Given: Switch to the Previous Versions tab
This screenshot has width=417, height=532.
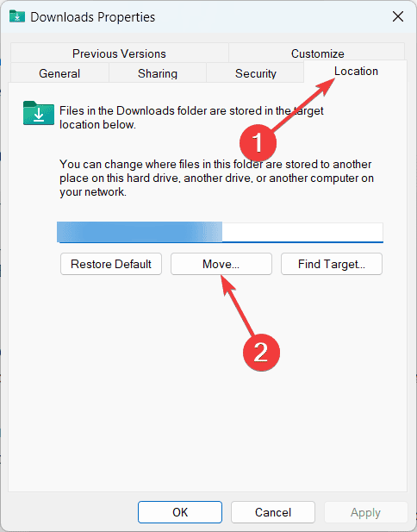Looking at the screenshot, I should [120, 53].
